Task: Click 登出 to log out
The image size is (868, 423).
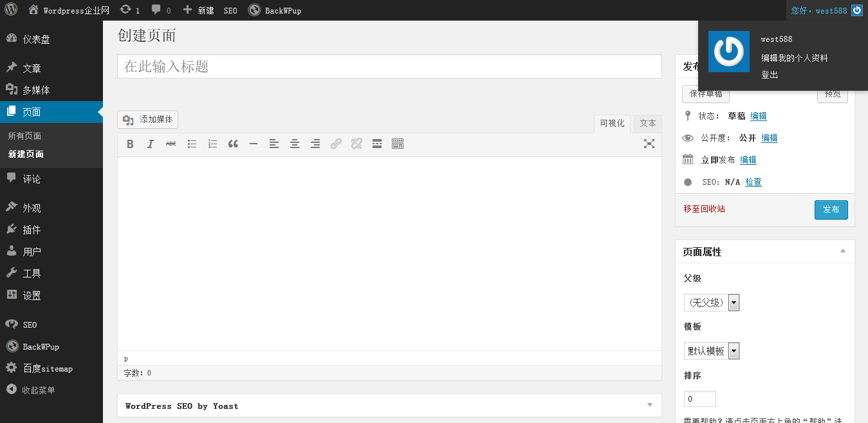Action: tap(770, 75)
